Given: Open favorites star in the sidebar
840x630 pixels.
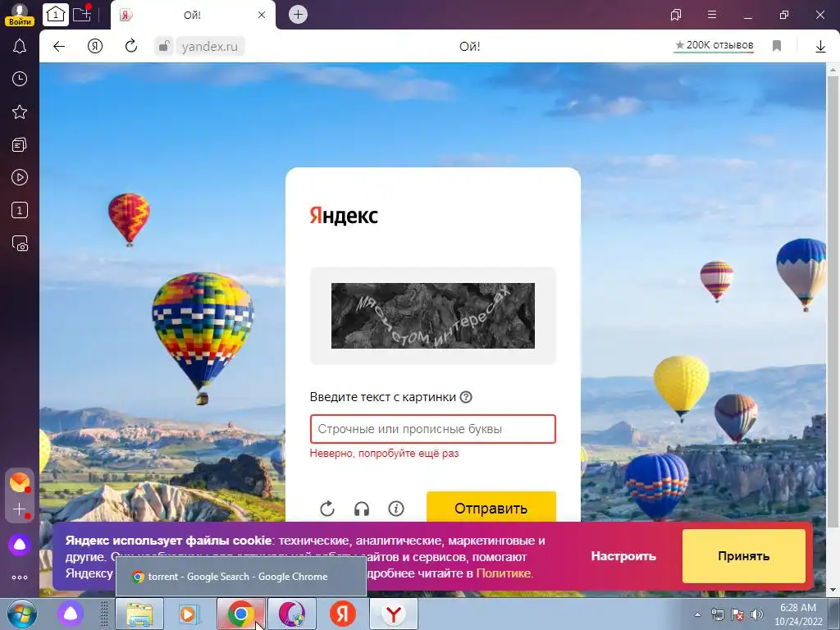Looking at the screenshot, I should pos(20,112).
